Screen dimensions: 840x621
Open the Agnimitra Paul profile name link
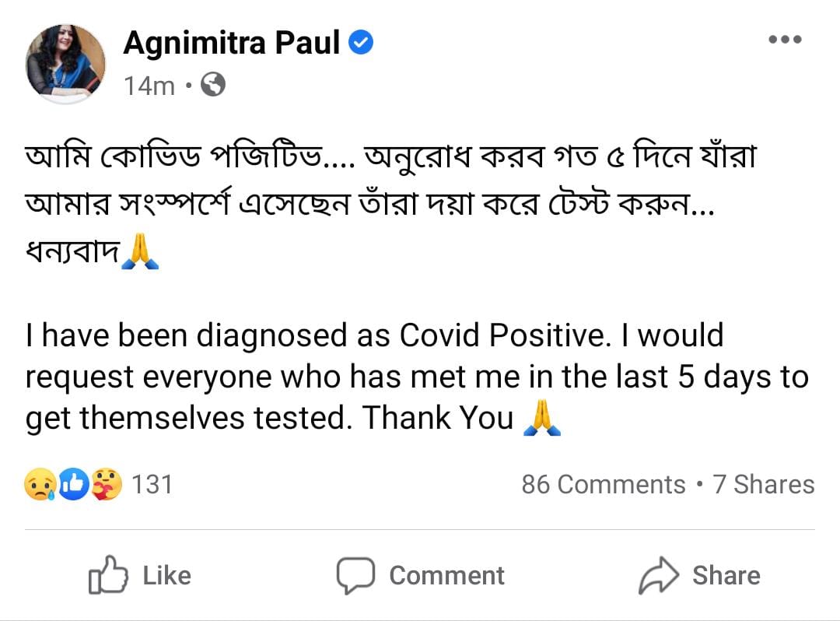coord(232,43)
